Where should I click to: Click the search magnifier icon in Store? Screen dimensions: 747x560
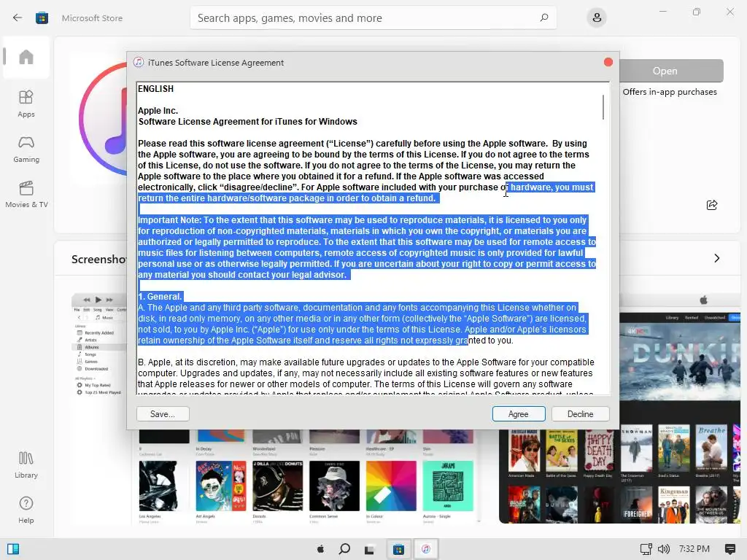pyautogui.click(x=544, y=18)
